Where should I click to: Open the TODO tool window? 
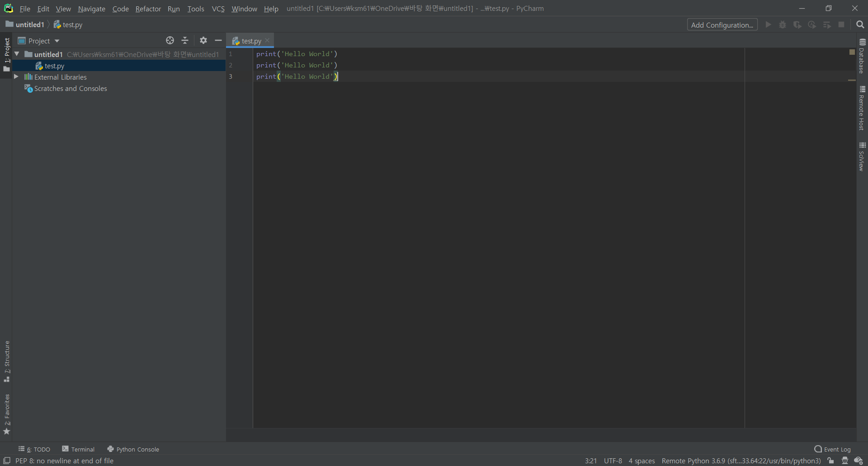[x=34, y=449]
